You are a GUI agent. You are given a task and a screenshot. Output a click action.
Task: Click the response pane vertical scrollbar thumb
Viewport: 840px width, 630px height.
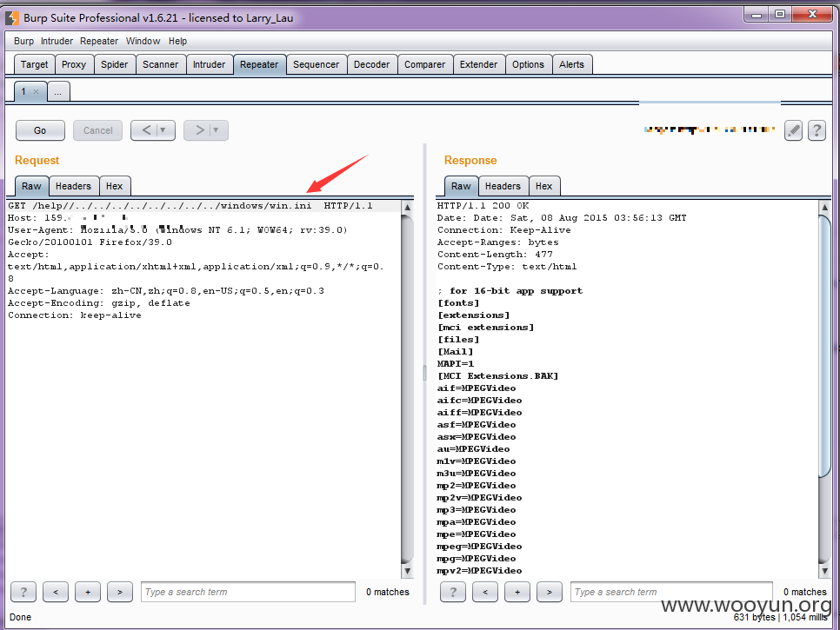(x=824, y=347)
